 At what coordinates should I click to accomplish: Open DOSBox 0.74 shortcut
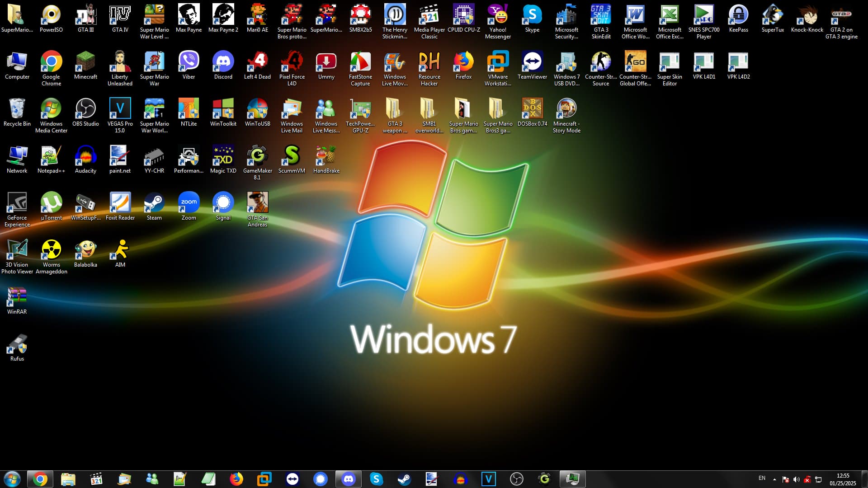[x=532, y=113]
